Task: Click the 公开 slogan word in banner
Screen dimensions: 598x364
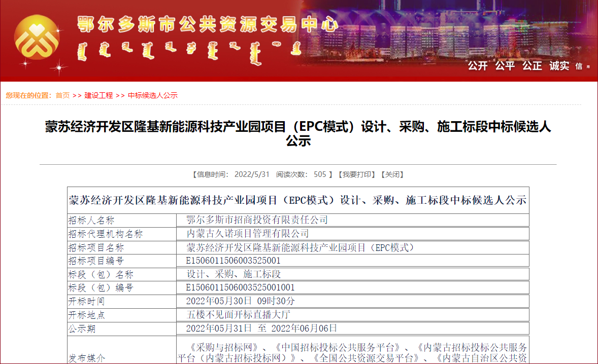Action: point(477,66)
